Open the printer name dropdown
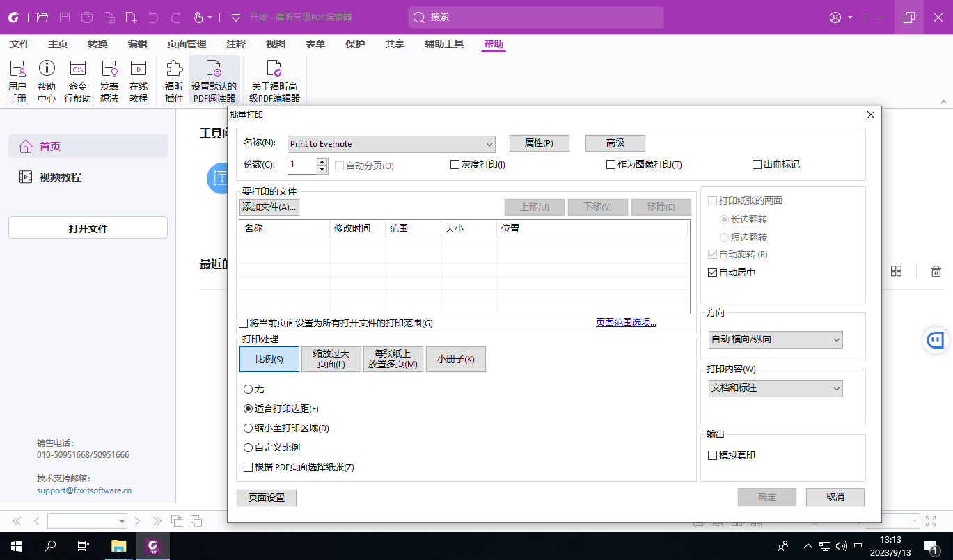The width and height of the screenshot is (953, 560). pos(490,143)
